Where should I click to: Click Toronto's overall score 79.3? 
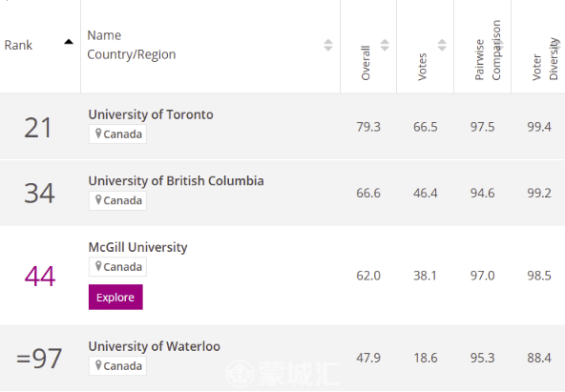[368, 127]
